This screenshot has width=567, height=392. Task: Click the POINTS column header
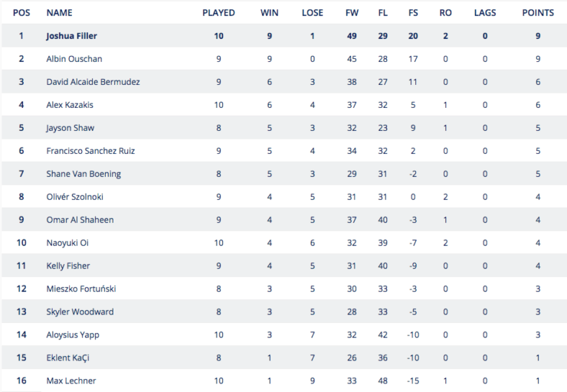[538, 13]
